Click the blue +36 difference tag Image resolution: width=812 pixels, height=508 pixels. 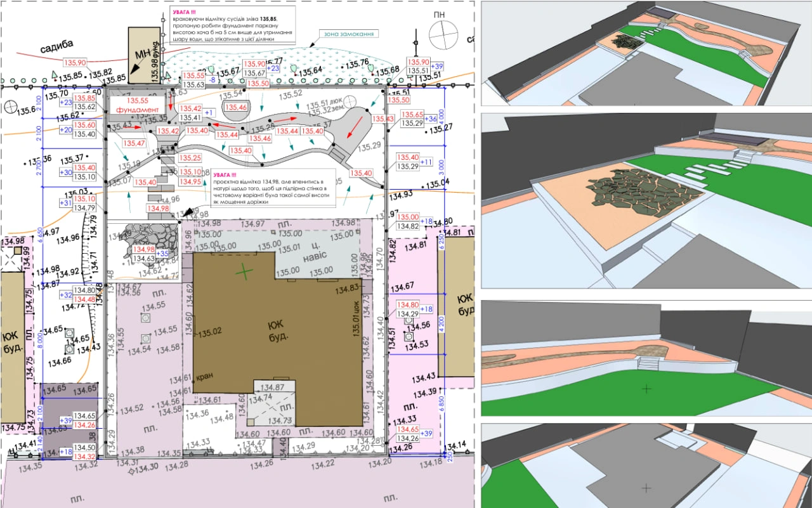pos(431,119)
